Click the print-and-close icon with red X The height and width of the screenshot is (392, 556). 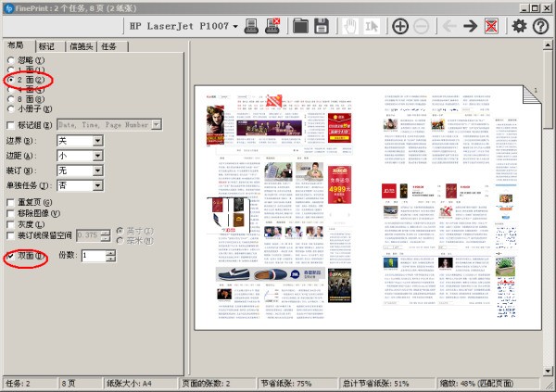click(x=274, y=26)
